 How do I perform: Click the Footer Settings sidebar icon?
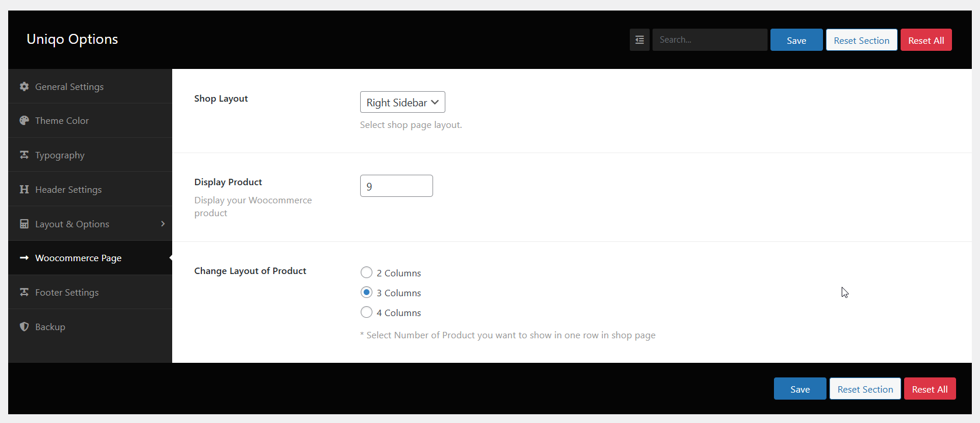24,292
